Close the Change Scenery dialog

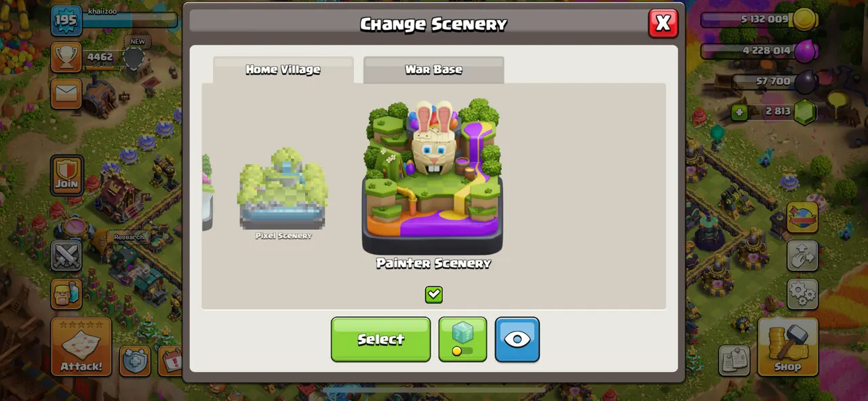pos(663,23)
